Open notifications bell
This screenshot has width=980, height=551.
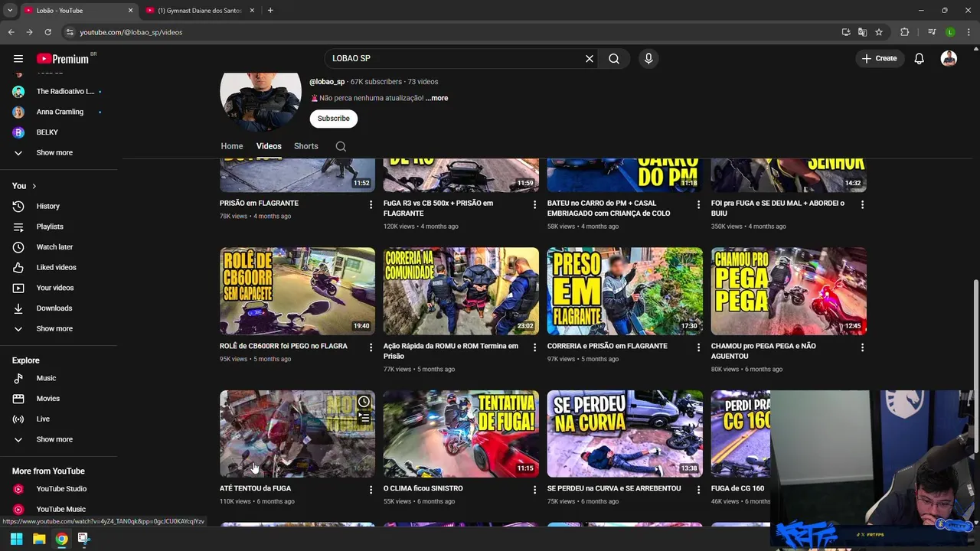click(x=920, y=58)
